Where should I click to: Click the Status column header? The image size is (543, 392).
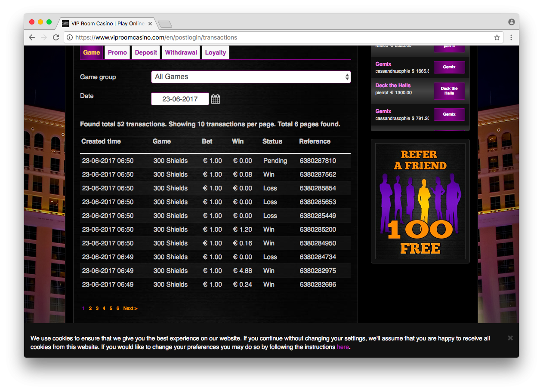click(272, 141)
